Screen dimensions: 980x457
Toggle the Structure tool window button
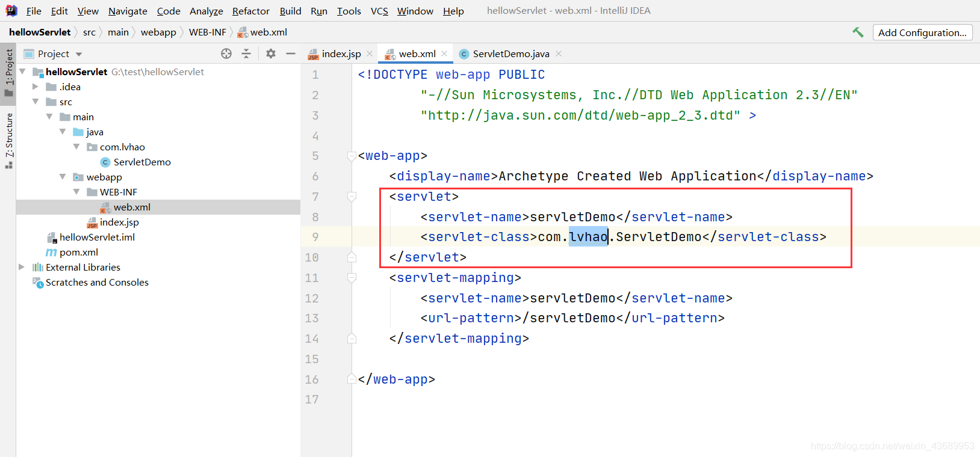click(x=8, y=140)
